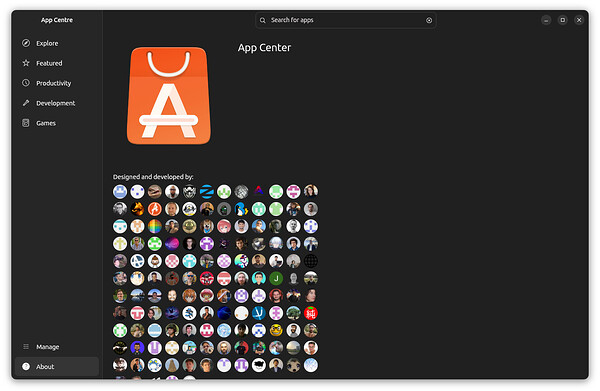This screenshot has height=391, width=600.
Task: Open the penguin contributor avatar
Action: [241, 209]
